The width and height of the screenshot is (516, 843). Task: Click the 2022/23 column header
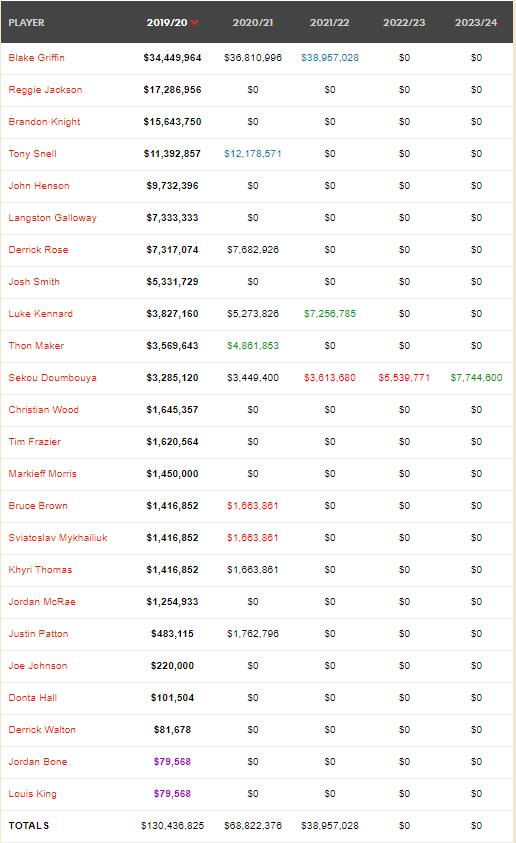tap(404, 23)
